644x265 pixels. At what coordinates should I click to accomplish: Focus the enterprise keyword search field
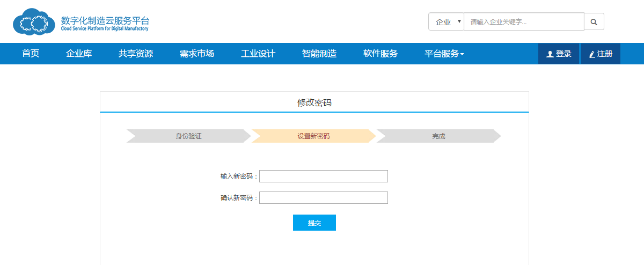[x=524, y=21]
